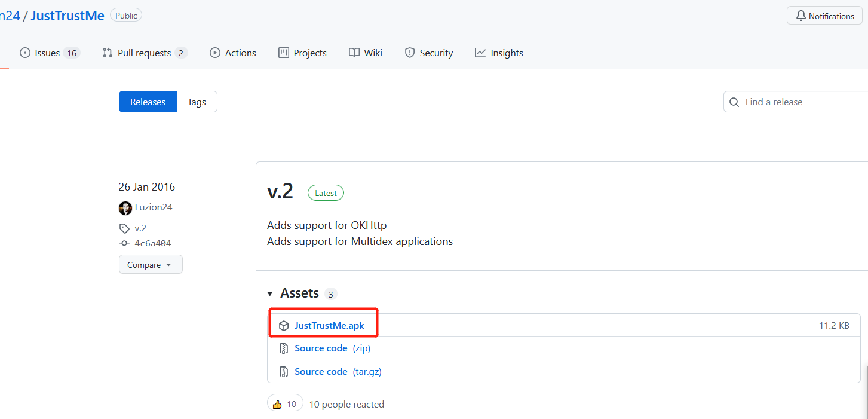Click the package icon beside JustTrustMe.apk
This screenshot has height=419, width=868.
click(283, 325)
